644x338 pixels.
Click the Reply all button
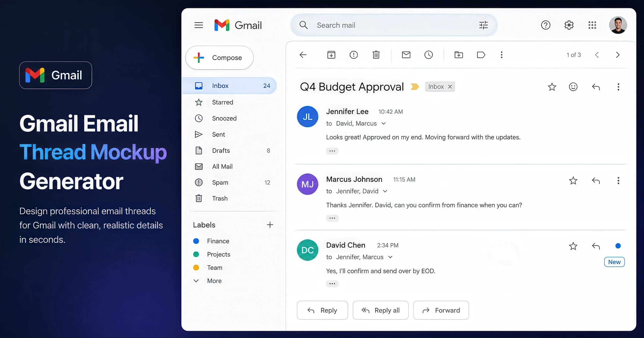380,310
